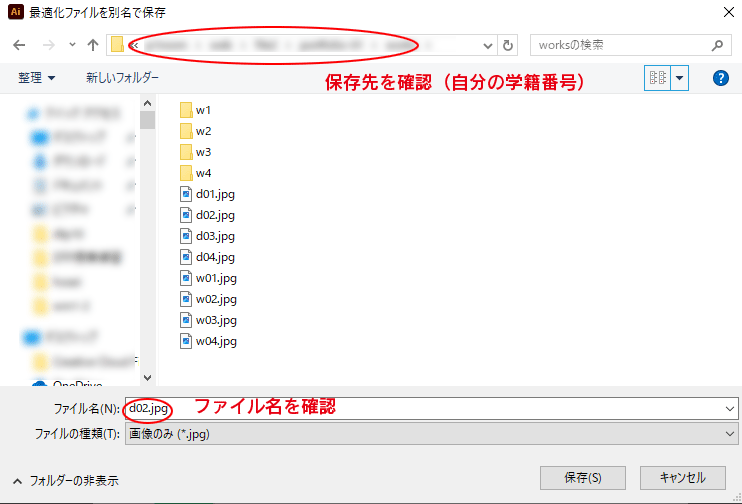The image size is (742, 504).
Task: Open the Help question mark icon
Action: tap(720, 78)
